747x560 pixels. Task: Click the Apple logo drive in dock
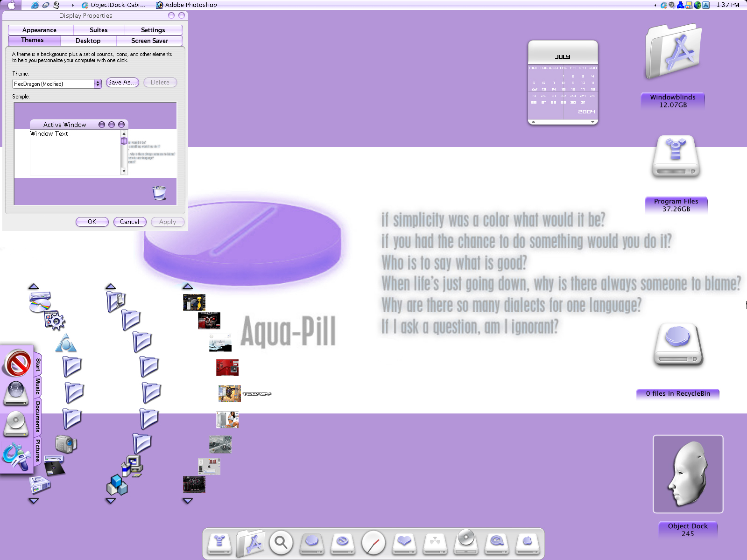click(528, 543)
